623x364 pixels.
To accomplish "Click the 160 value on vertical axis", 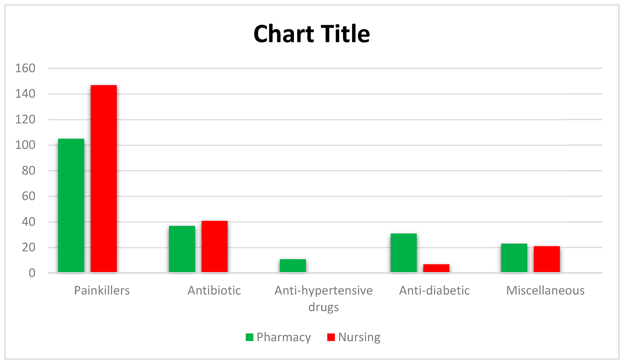I will (25, 68).
